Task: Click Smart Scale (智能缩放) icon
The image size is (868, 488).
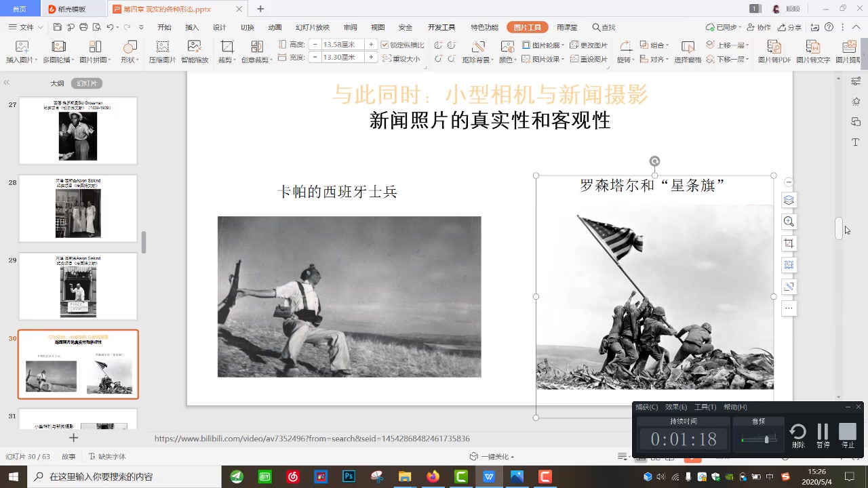Action: tap(195, 47)
